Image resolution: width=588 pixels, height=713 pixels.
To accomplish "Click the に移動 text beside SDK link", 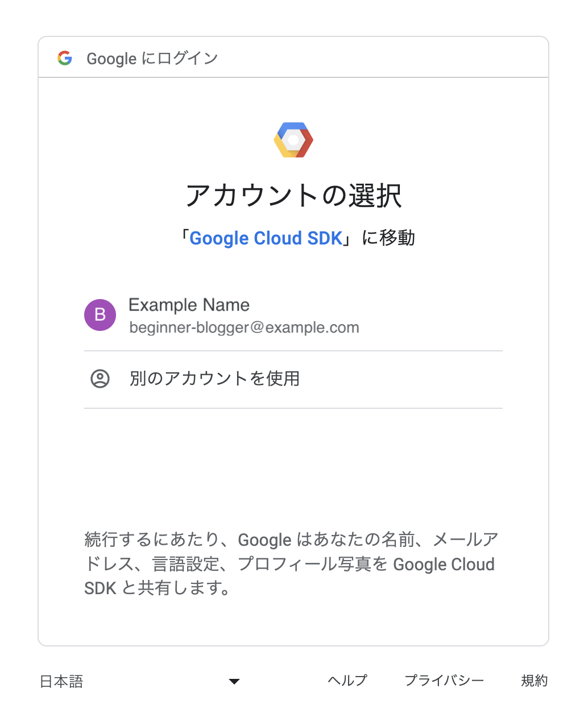I will tap(389, 238).
